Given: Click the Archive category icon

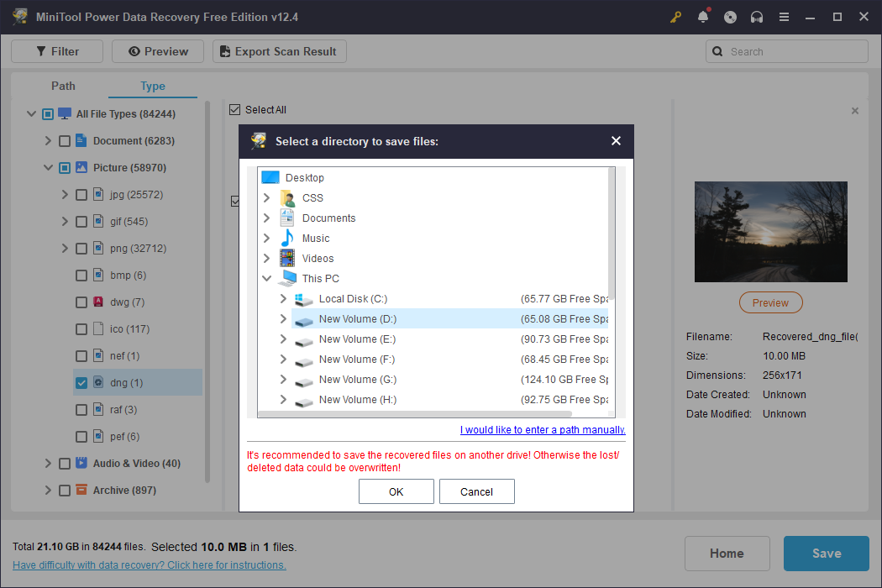Looking at the screenshot, I should pyautogui.click(x=81, y=490).
